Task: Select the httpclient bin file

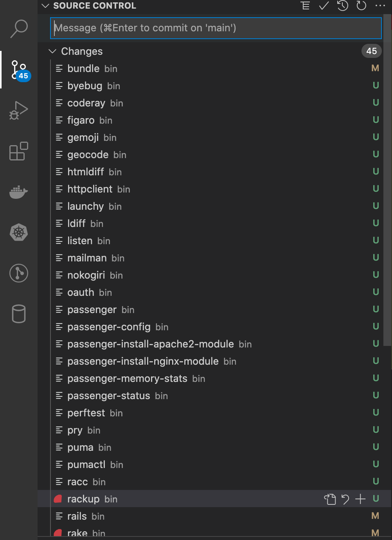Action: (x=214, y=189)
